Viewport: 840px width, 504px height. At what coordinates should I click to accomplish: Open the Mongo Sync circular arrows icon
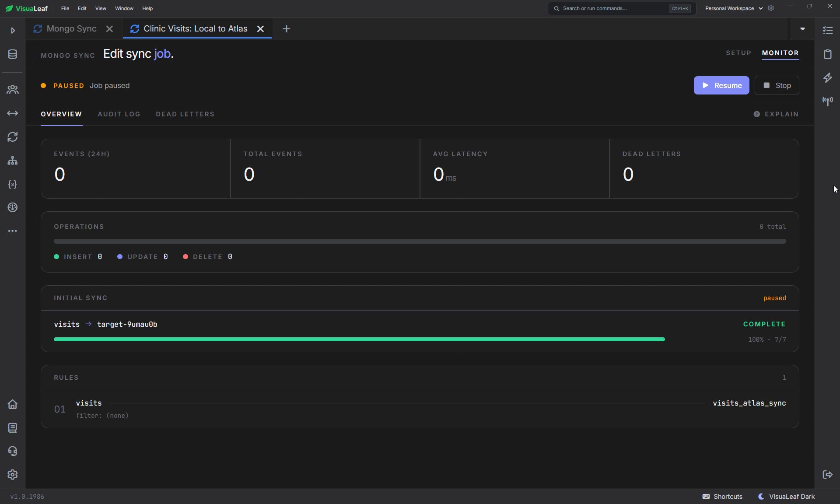13,137
